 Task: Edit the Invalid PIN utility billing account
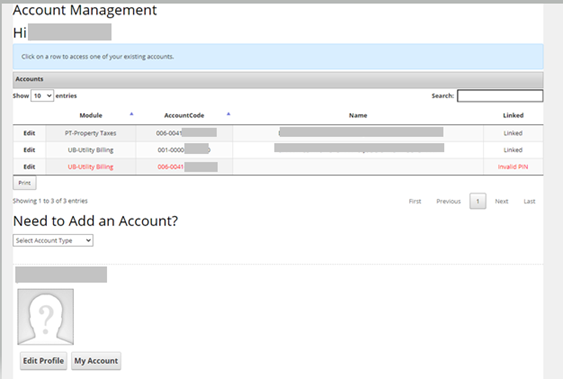(x=29, y=167)
